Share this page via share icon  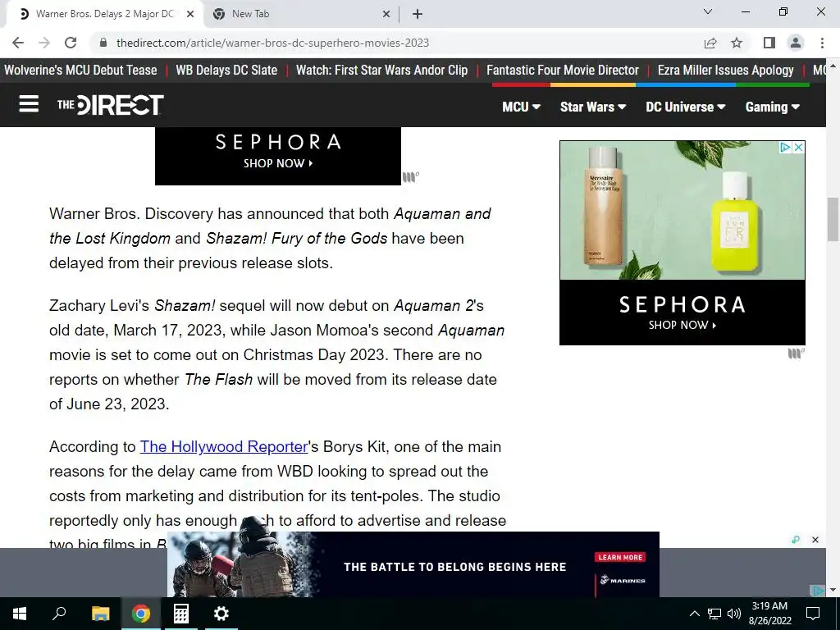point(710,43)
